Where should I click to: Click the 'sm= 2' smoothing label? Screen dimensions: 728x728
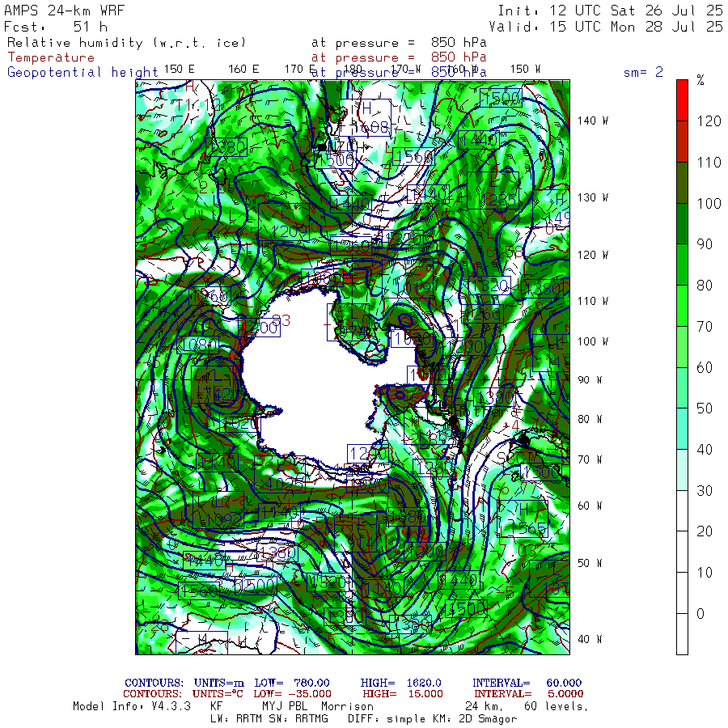coord(644,72)
